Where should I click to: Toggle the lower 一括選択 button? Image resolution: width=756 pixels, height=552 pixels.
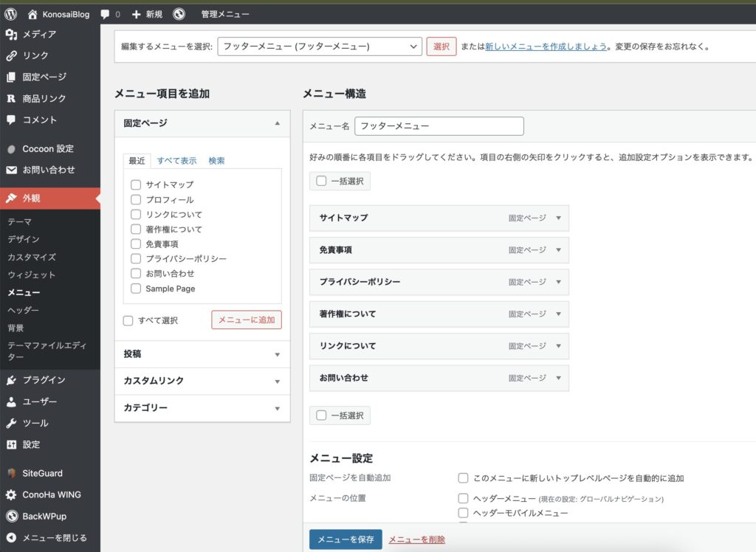(x=340, y=415)
